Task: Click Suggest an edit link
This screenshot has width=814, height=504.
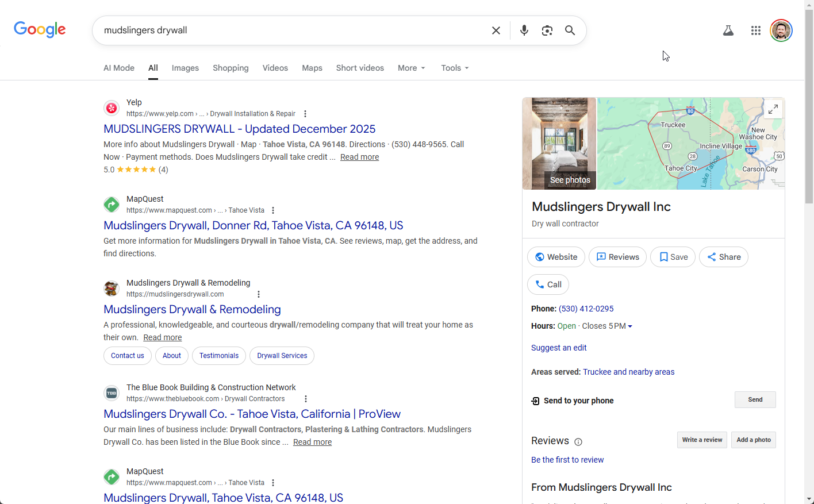Action: tap(559, 348)
